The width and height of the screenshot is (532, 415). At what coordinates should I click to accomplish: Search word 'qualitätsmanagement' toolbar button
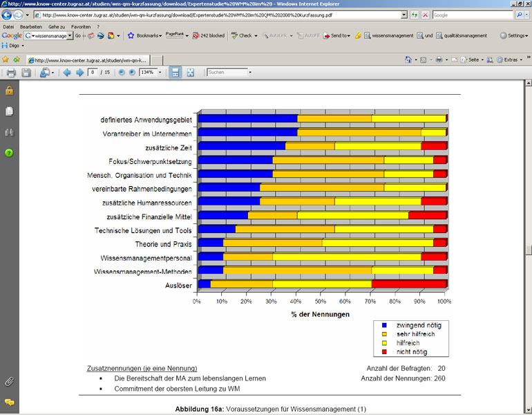tap(462, 36)
